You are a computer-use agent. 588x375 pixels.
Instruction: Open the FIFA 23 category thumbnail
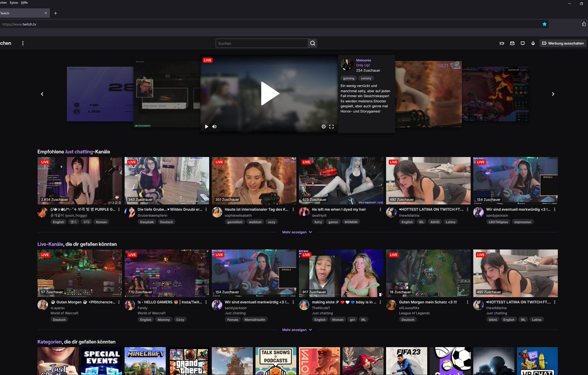tap(406, 361)
